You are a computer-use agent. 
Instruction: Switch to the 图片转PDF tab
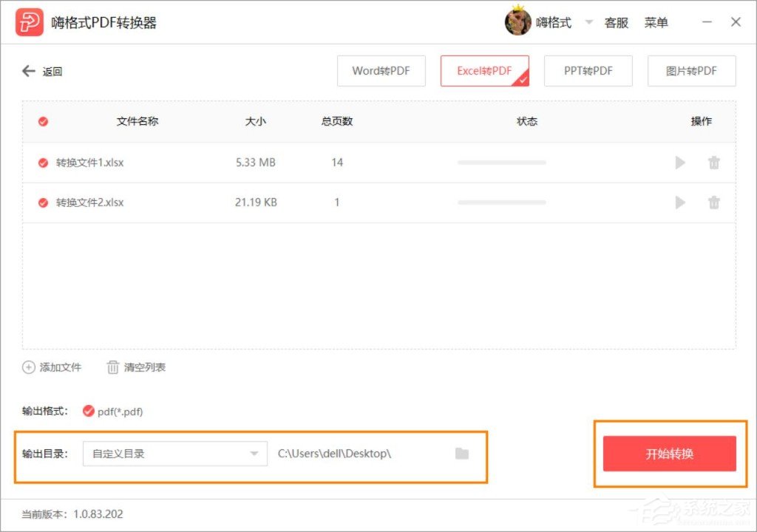click(x=691, y=71)
